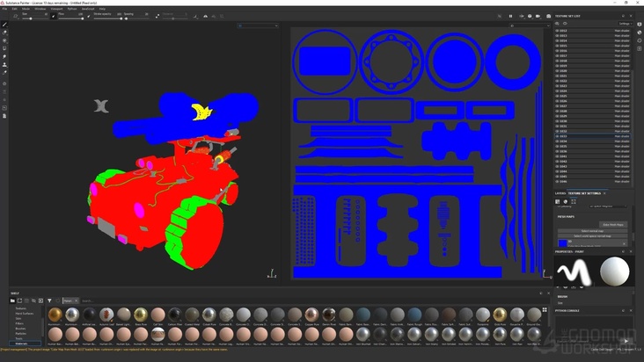Open Settings dropdown in Texture Set List

(x=626, y=24)
